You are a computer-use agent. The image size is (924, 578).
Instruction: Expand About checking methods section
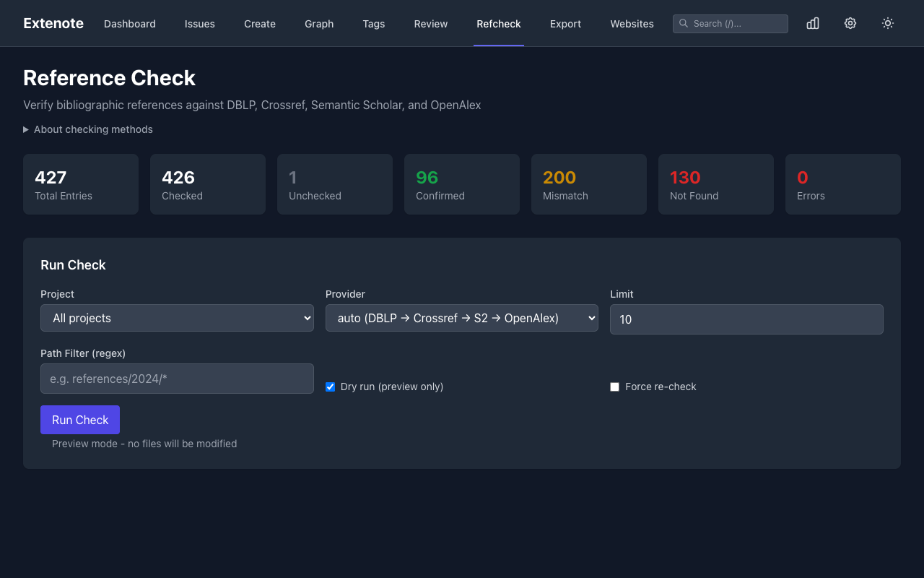[x=88, y=129]
